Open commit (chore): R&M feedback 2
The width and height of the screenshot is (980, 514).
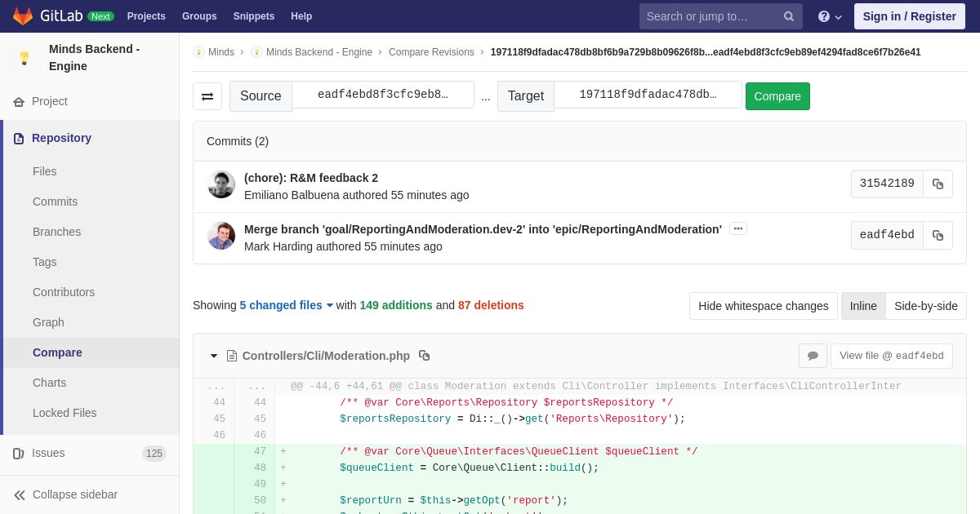pyautogui.click(x=311, y=178)
